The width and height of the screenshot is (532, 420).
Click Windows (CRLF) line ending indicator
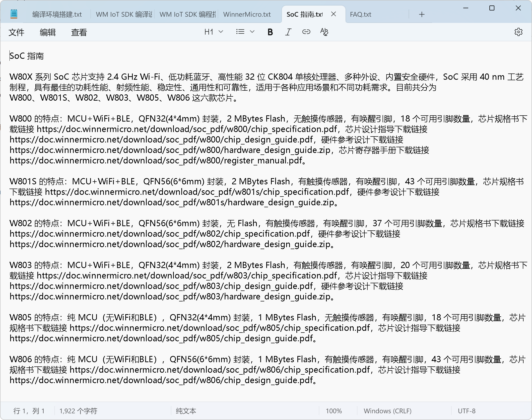point(388,411)
